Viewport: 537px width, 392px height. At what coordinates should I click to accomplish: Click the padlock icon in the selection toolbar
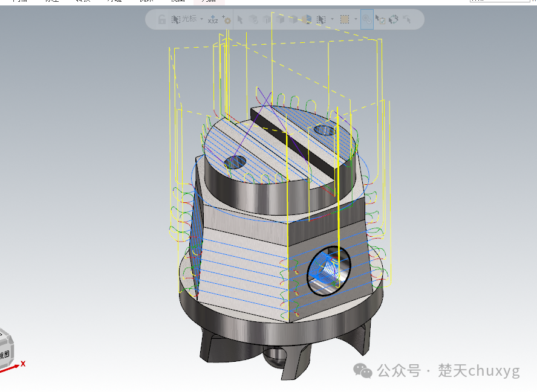click(162, 19)
